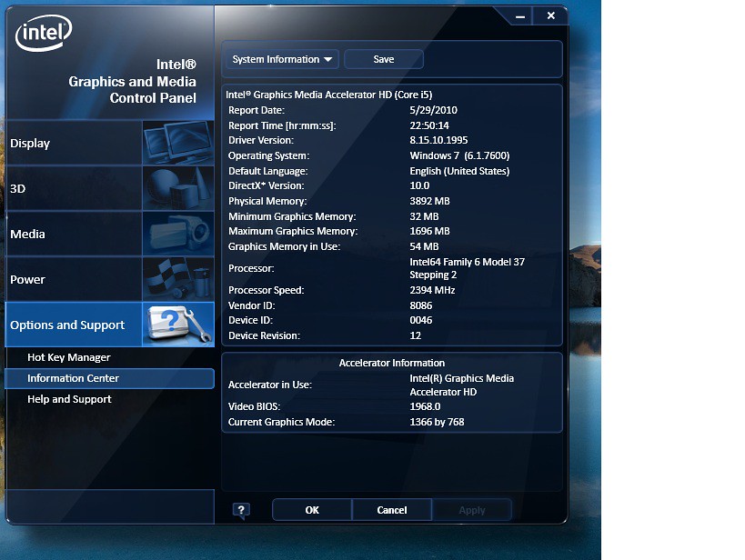Click the Device Revision value 12
This screenshot has width=745, height=560.
tap(416, 335)
